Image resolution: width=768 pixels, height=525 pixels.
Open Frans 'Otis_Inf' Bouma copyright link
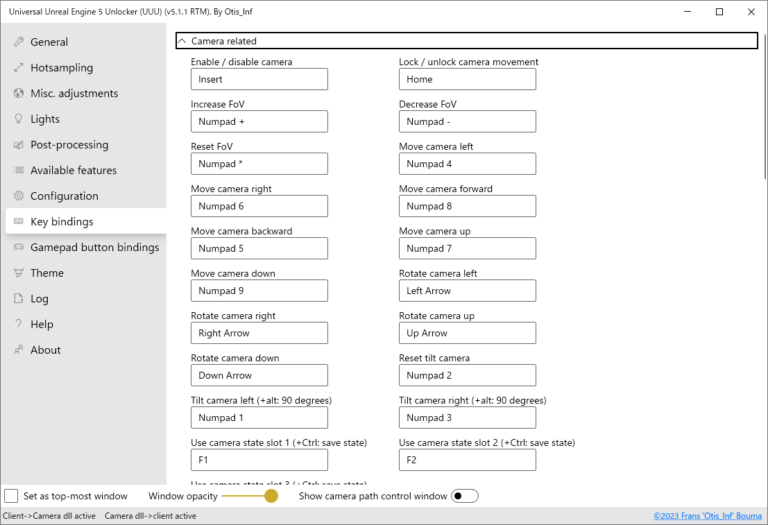[706, 516]
